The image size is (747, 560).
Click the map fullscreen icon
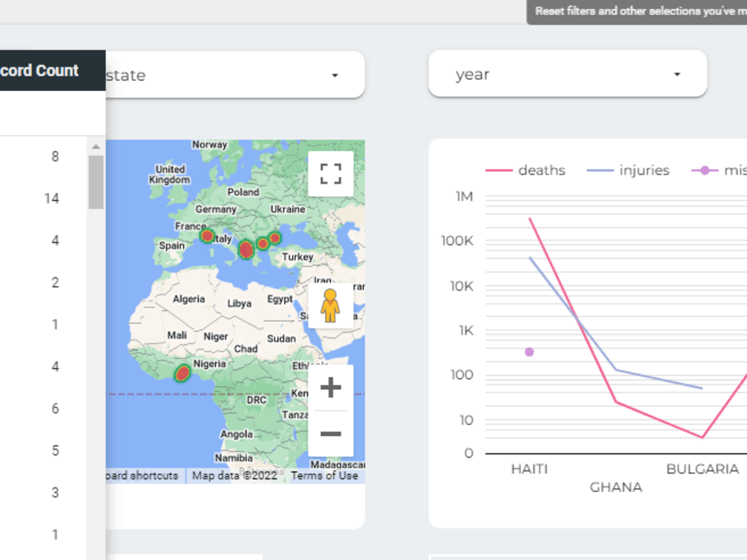pyautogui.click(x=331, y=175)
